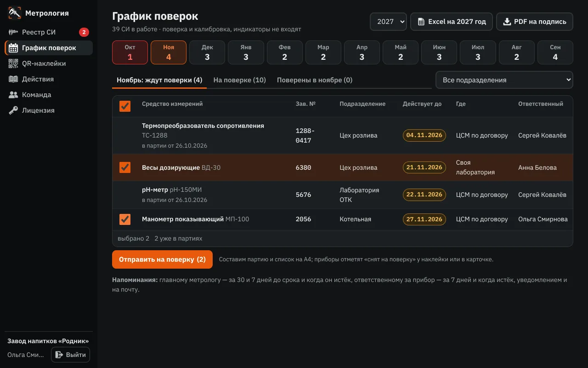Log out with the Выйти button
588x368 pixels.
click(70, 355)
